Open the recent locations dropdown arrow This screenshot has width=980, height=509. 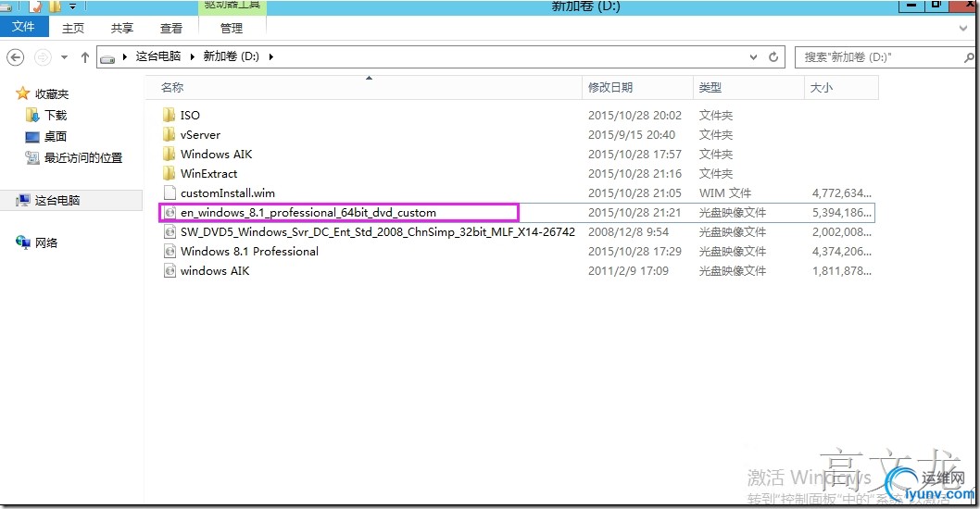64,57
